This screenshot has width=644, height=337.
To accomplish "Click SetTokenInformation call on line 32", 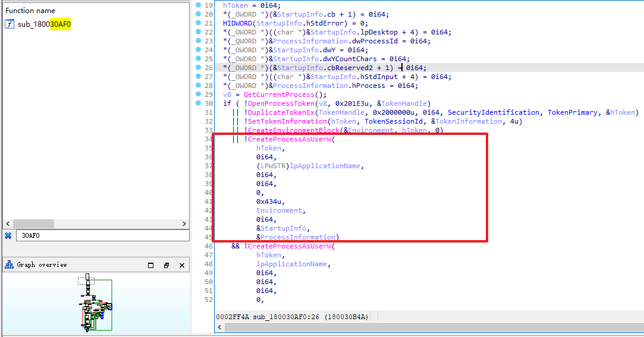I will click(x=287, y=121).
